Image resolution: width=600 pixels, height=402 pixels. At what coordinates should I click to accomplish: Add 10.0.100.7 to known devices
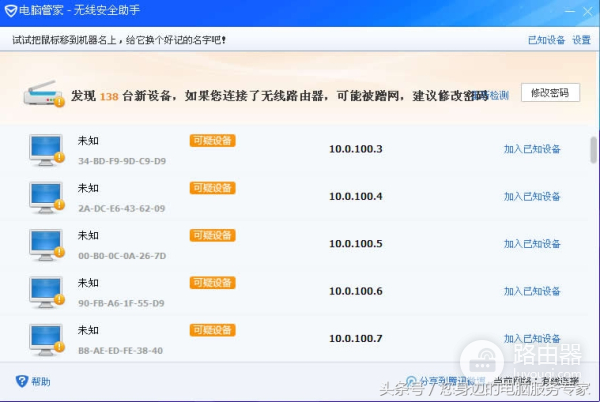(532, 339)
